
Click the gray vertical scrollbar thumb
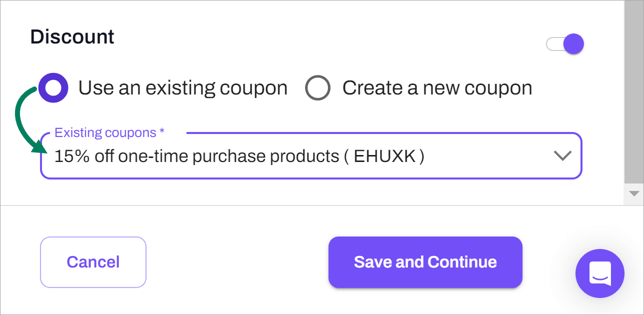click(x=634, y=90)
